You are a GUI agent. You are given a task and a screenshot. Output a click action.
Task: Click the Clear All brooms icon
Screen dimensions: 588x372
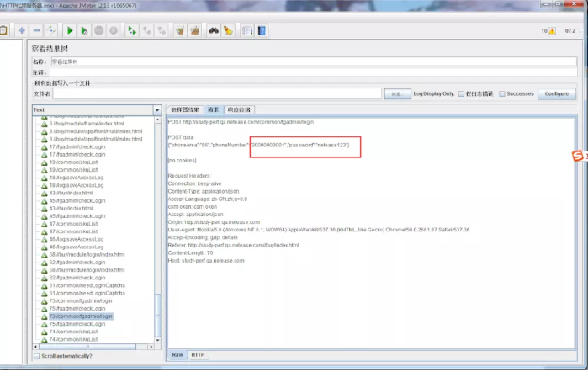tap(194, 30)
